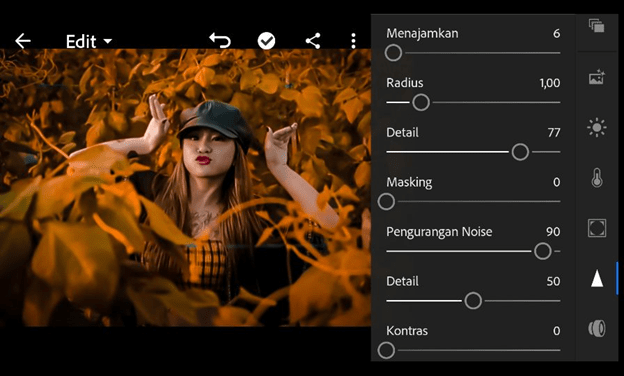Click the Menajamkan value 6
The height and width of the screenshot is (376, 624).
point(556,33)
